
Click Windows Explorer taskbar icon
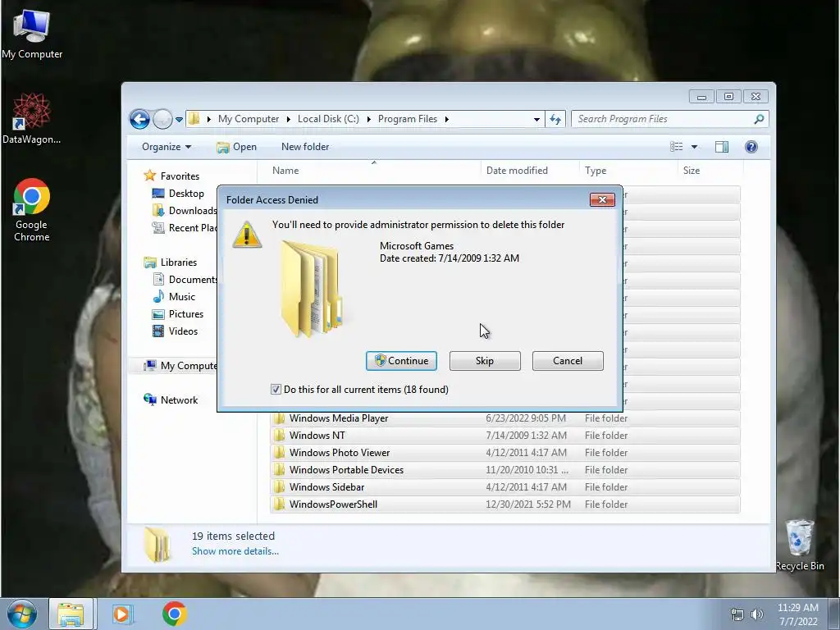[71, 614]
